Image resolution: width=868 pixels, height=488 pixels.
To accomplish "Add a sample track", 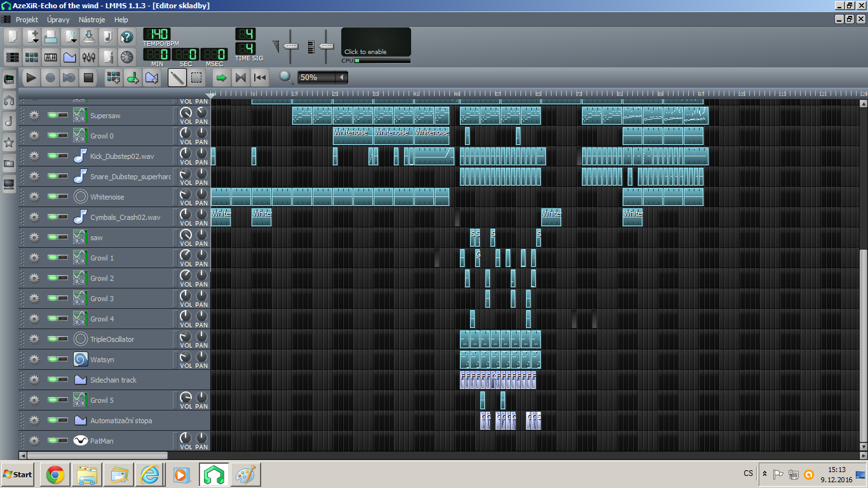I will pyautogui.click(x=133, y=78).
